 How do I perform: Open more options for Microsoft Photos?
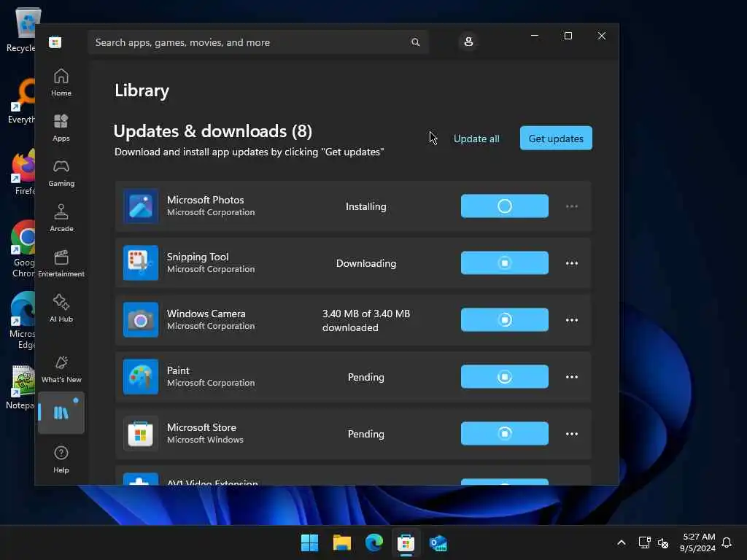click(572, 206)
